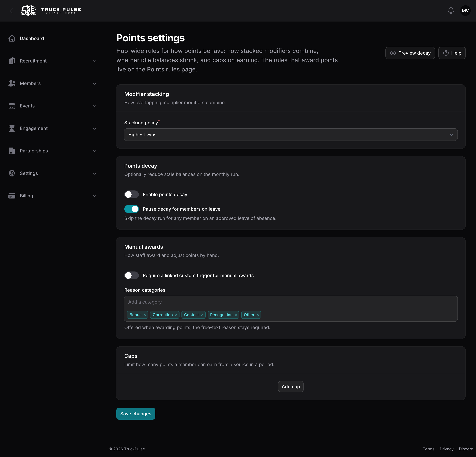Click the Billing card icon
The width and height of the screenshot is (476, 457).
pyautogui.click(x=12, y=196)
